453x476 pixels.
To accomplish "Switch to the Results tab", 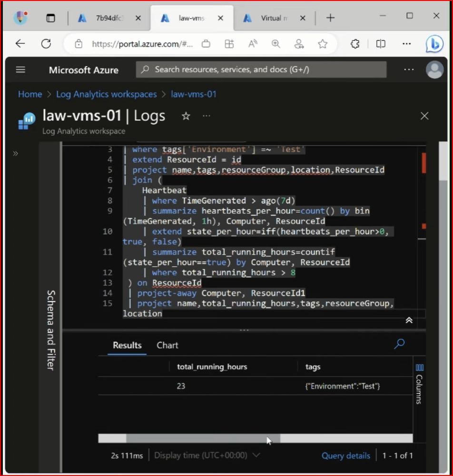I will click(x=127, y=345).
